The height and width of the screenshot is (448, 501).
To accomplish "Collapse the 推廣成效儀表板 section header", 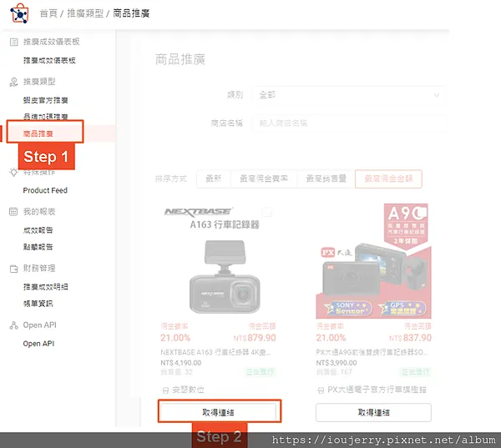I will pyautogui.click(x=51, y=42).
